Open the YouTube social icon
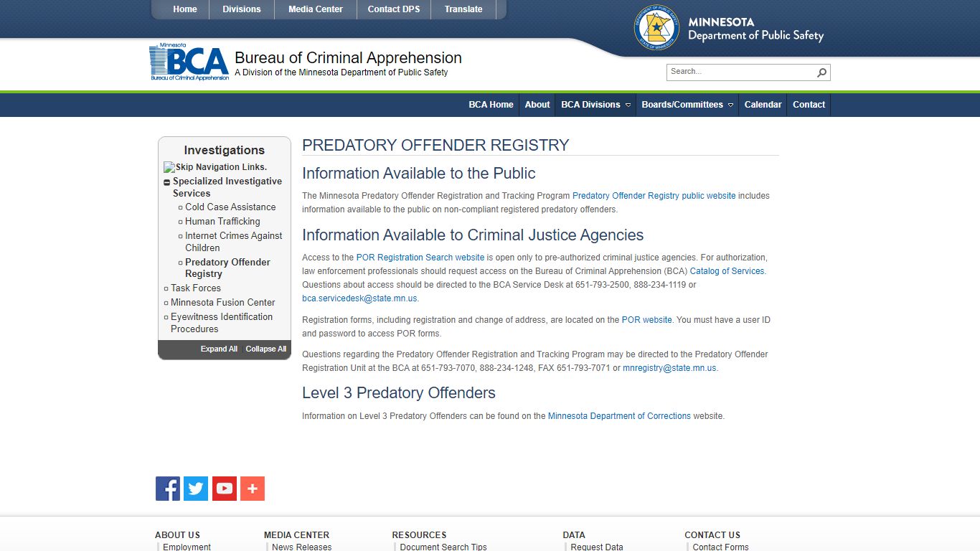 click(225, 489)
